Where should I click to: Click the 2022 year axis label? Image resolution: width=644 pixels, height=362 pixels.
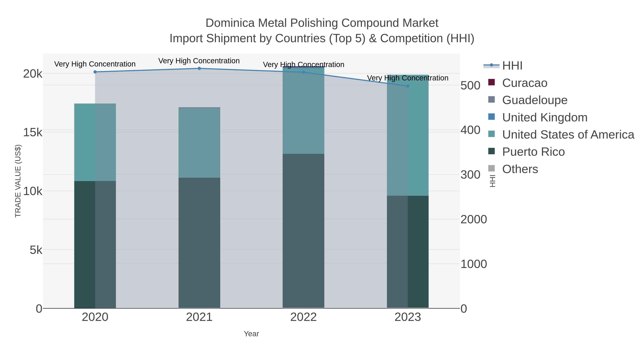pyautogui.click(x=304, y=317)
